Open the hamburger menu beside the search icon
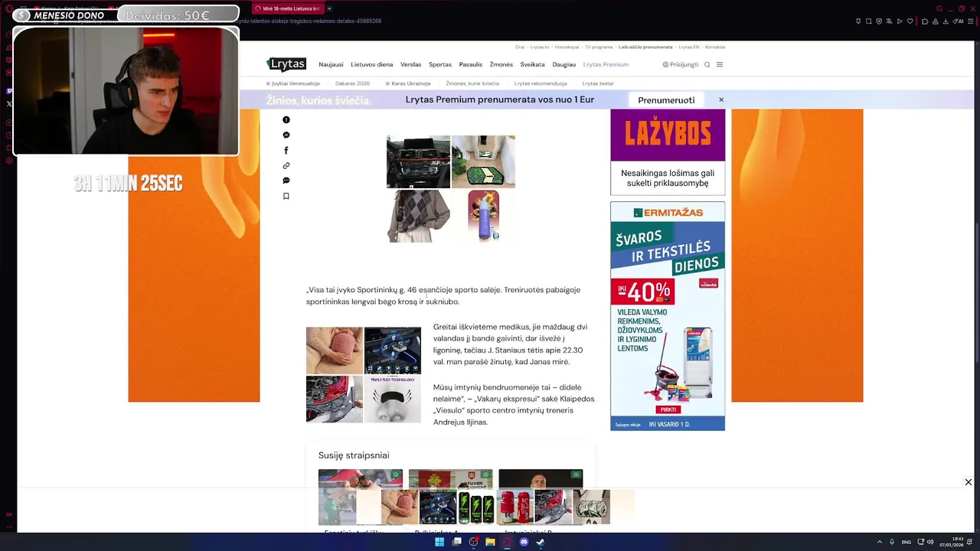The width and height of the screenshot is (980, 551). tap(720, 64)
